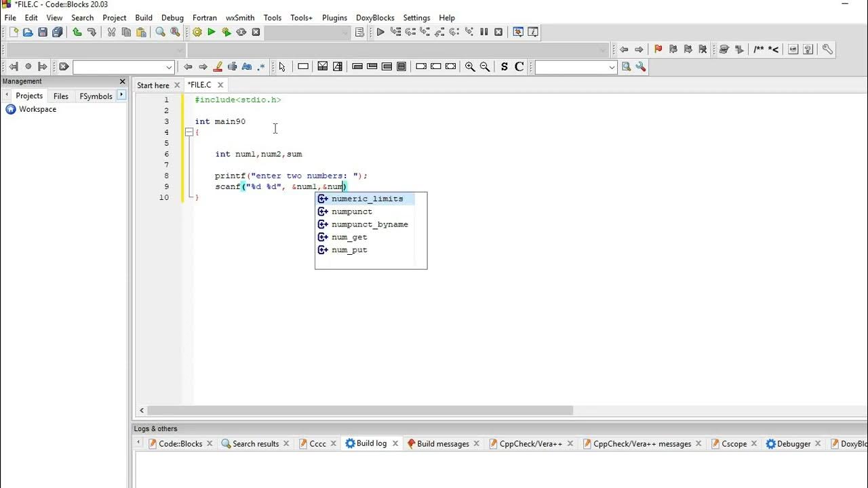Undo the last edit
The width and height of the screenshot is (868, 488).
(x=77, y=32)
